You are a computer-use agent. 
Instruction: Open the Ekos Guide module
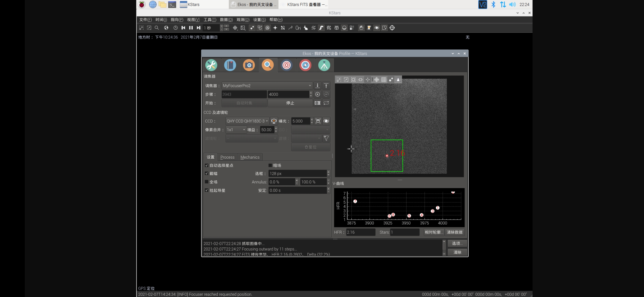click(x=305, y=65)
